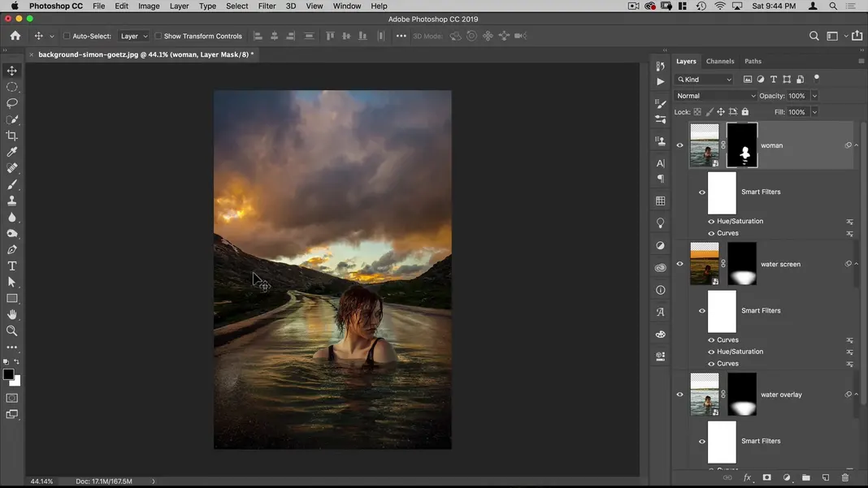This screenshot has height=488, width=868.
Task: Select the woman layer mask thumbnail
Action: [742, 145]
